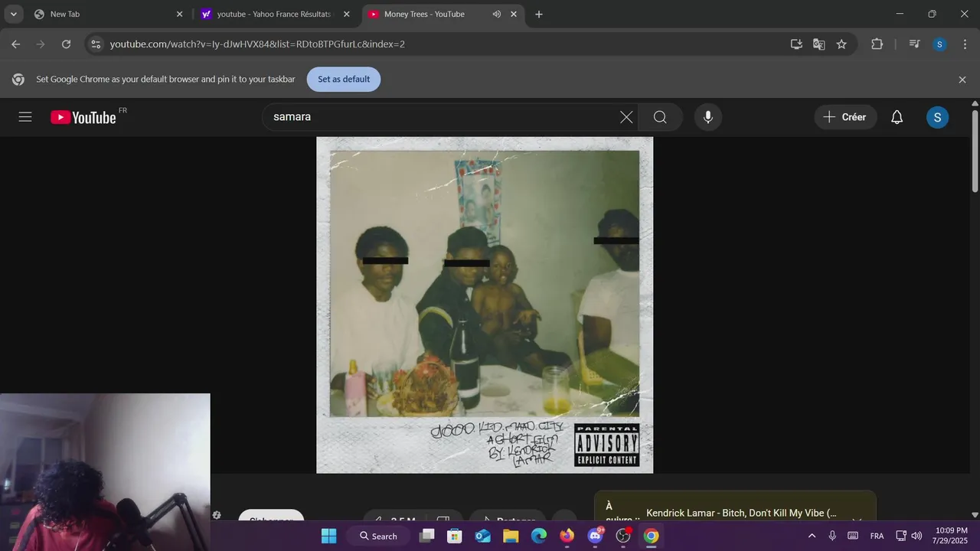Click the install app icon in address bar
The image size is (980, 551).
[x=796, y=44]
